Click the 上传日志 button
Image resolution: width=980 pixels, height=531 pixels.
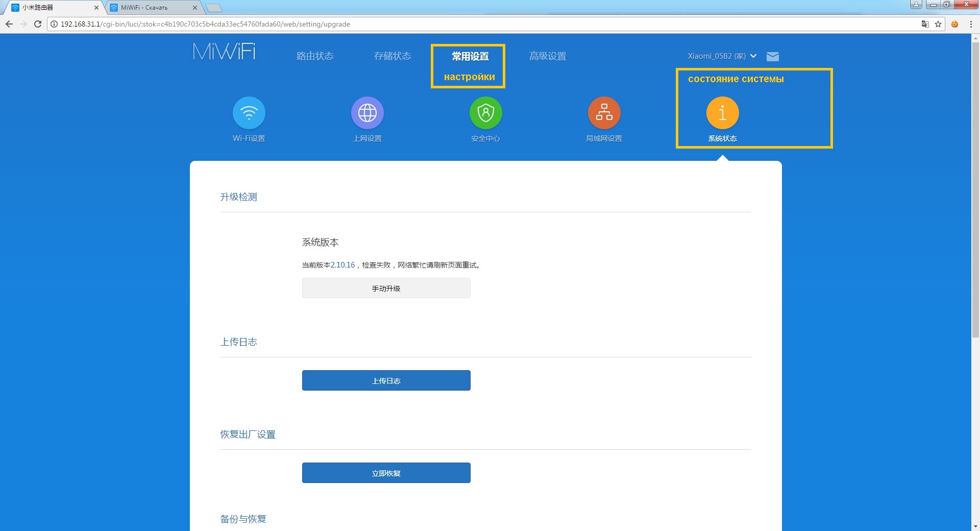(386, 381)
